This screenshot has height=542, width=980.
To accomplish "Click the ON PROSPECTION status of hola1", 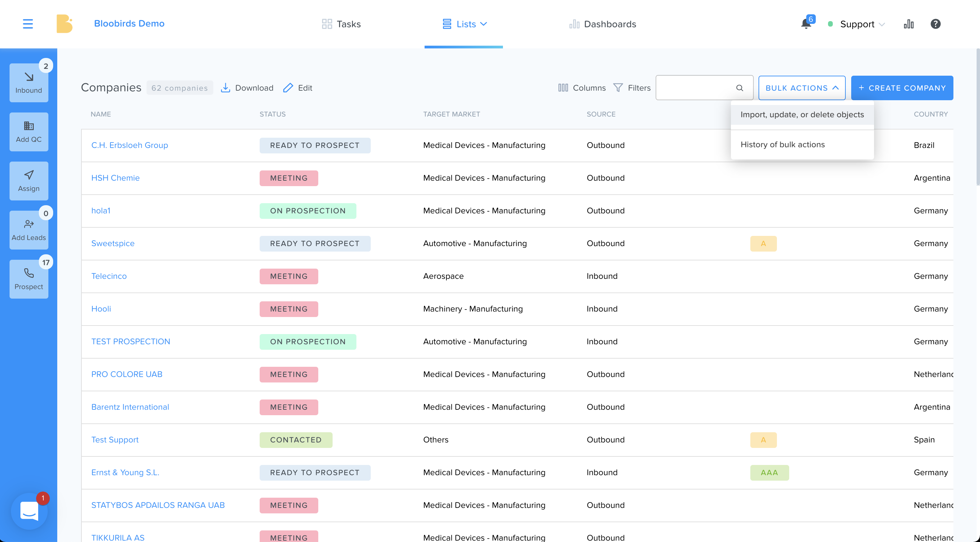I will coord(308,211).
